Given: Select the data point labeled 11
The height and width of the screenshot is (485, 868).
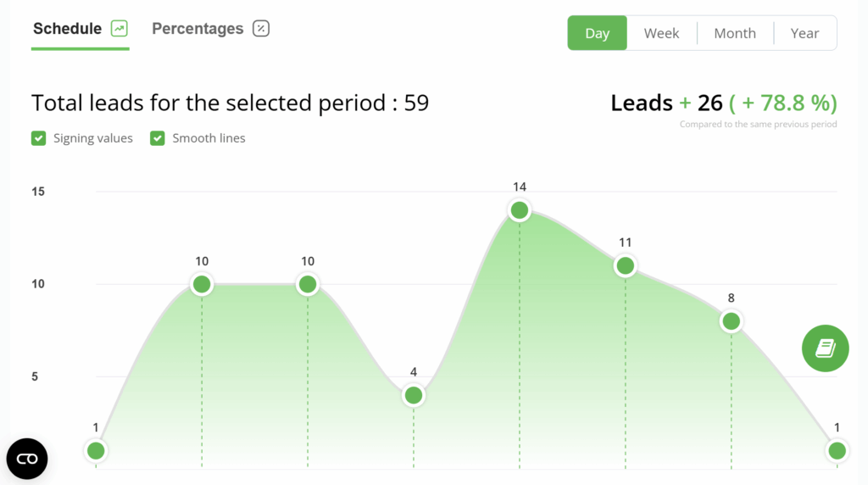Looking at the screenshot, I should point(625,265).
